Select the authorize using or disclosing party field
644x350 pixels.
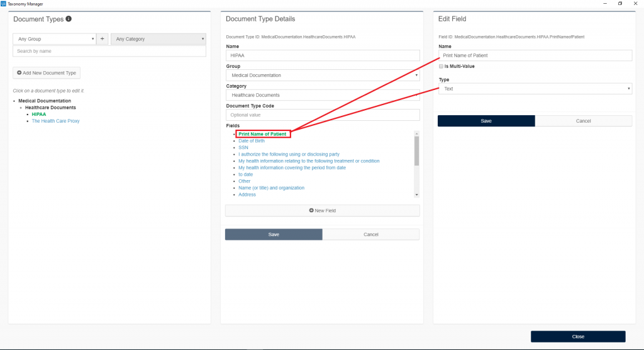289,154
